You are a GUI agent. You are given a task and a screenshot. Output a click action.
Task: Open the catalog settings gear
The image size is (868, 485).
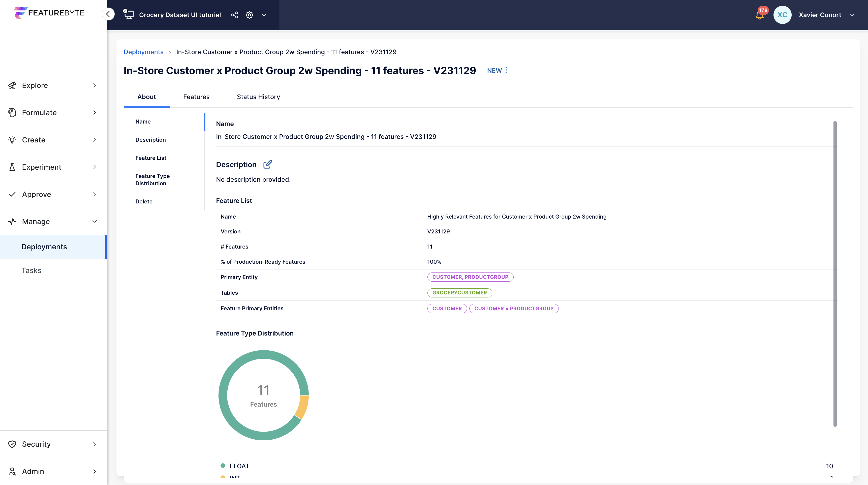(249, 15)
